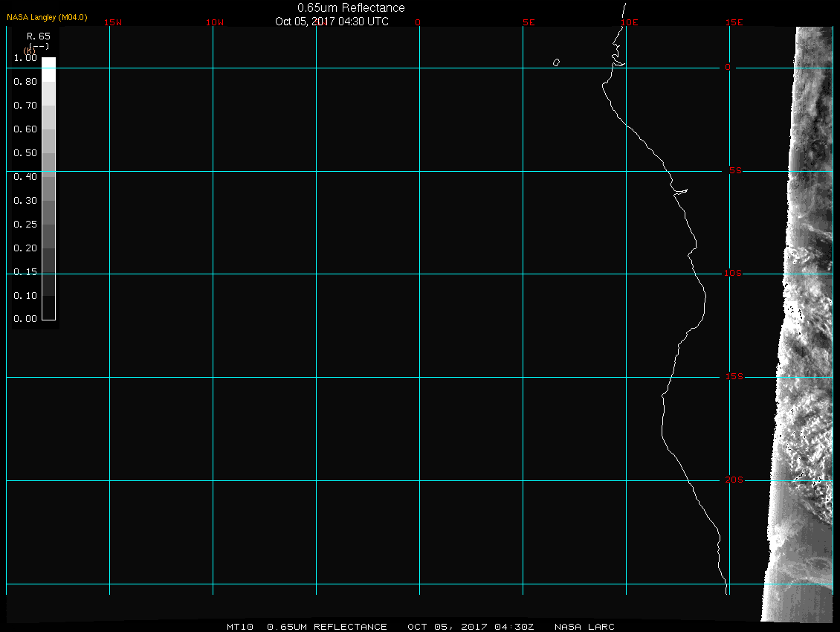The image size is (840, 632).
Task: Click the 15W longitude label
Action: click(113, 22)
